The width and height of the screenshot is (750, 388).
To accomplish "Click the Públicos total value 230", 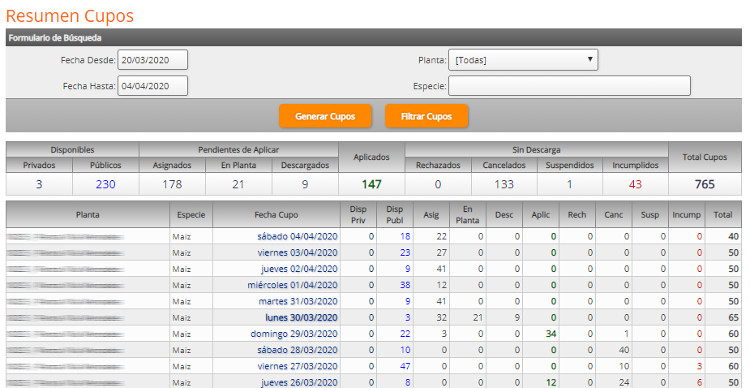I will (x=105, y=184).
